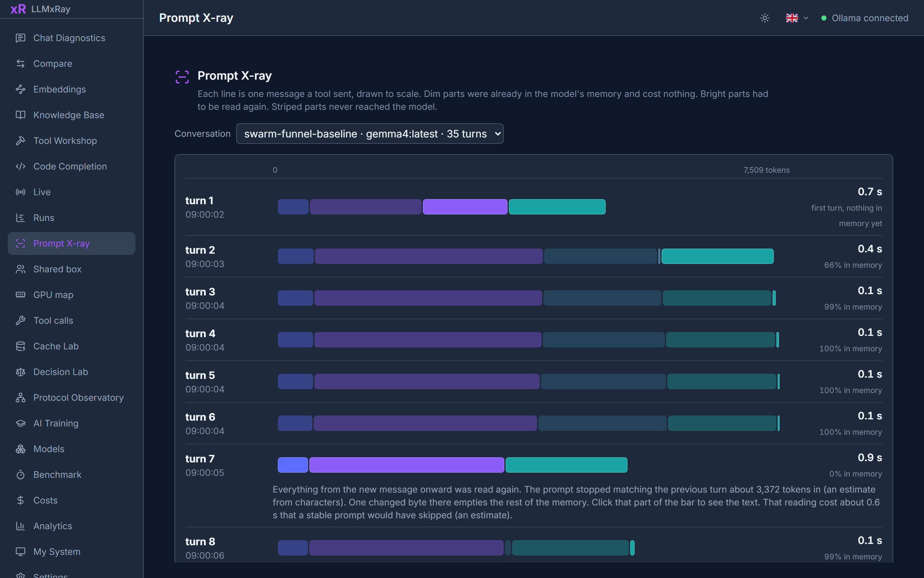Go to Models in the sidebar

tap(72, 449)
